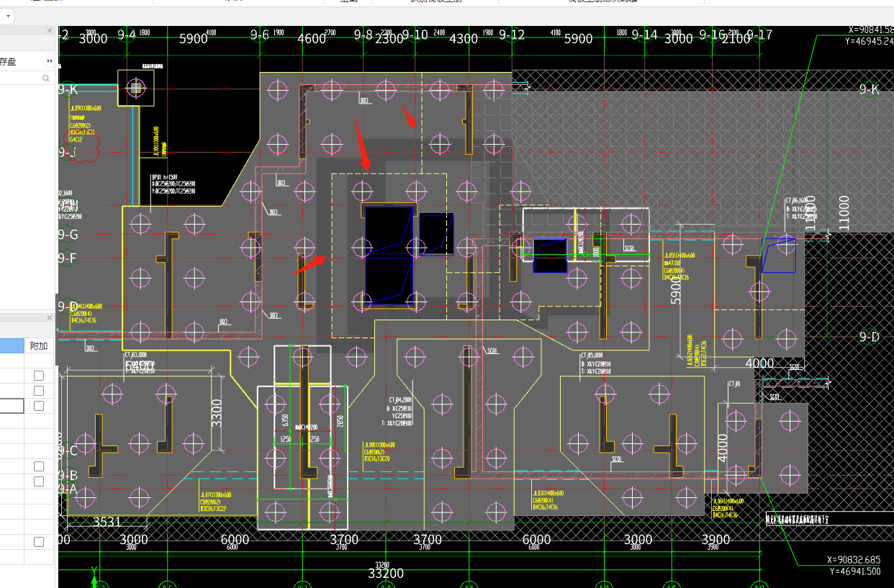Click axis label 9-4 at the top of the drawing
The height and width of the screenshot is (588, 894).
(127, 35)
